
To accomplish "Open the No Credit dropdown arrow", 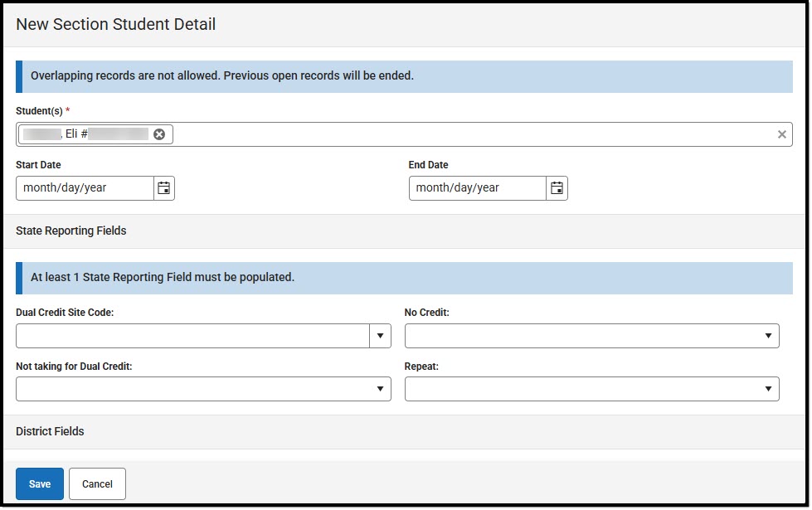I will pos(769,336).
